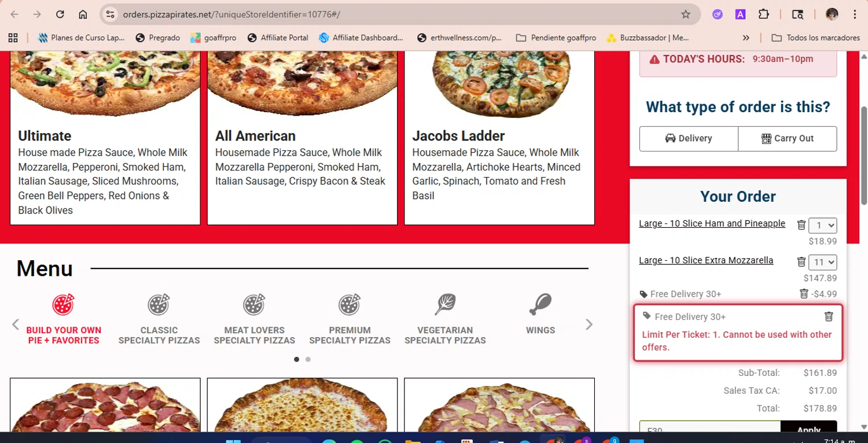Switch to Premium Specialty Pizzas category
Image resolution: width=868 pixels, height=443 pixels.
pyautogui.click(x=350, y=319)
